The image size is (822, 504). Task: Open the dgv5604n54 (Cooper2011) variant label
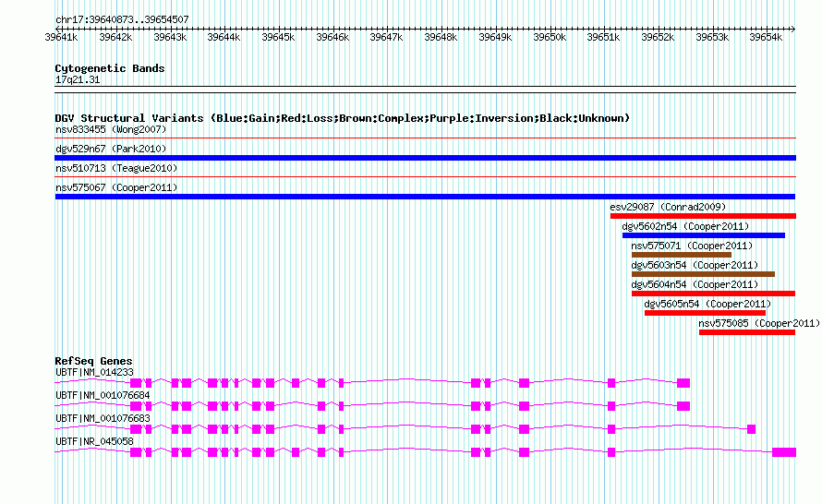point(695,284)
